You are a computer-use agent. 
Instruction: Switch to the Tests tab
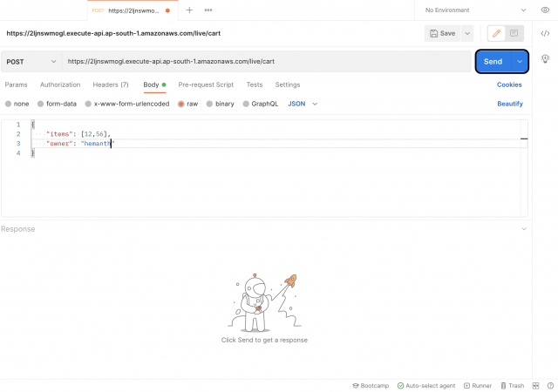coord(255,84)
